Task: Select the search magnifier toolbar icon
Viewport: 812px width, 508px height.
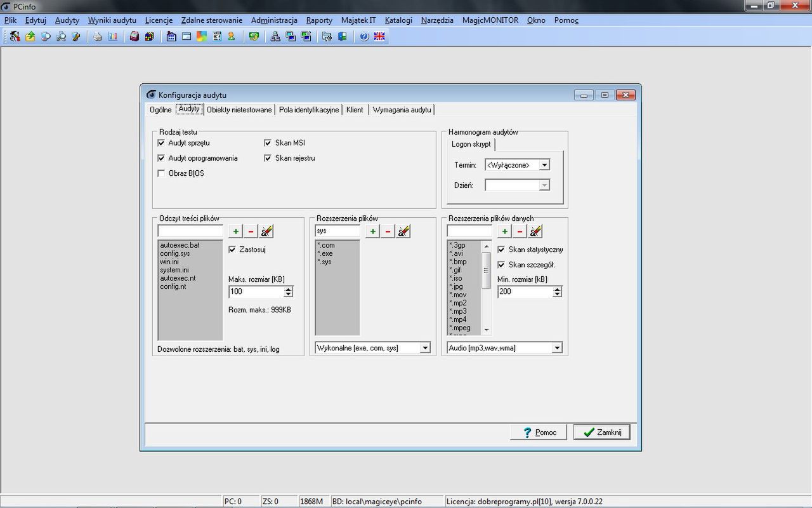Action: (x=44, y=36)
